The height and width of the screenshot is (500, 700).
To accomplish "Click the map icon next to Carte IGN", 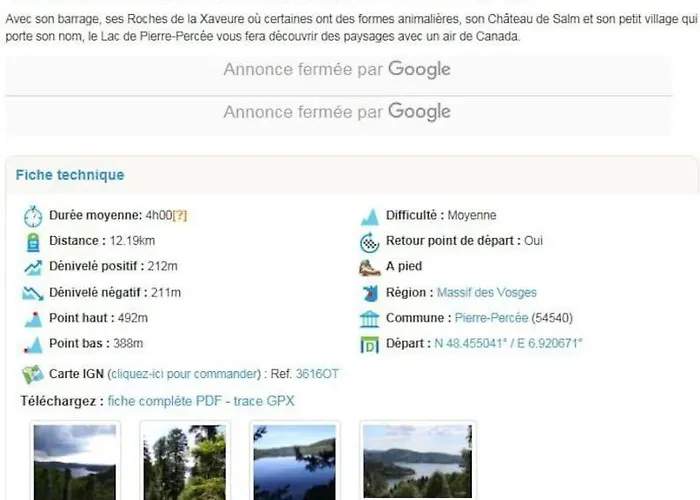I will (x=33, y=374).
